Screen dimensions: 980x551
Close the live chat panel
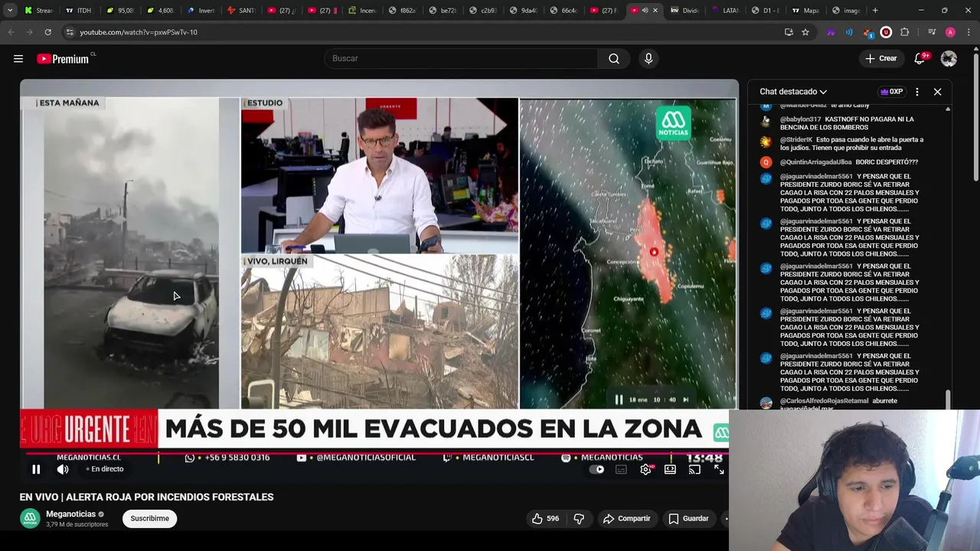[x=937, y=91]
